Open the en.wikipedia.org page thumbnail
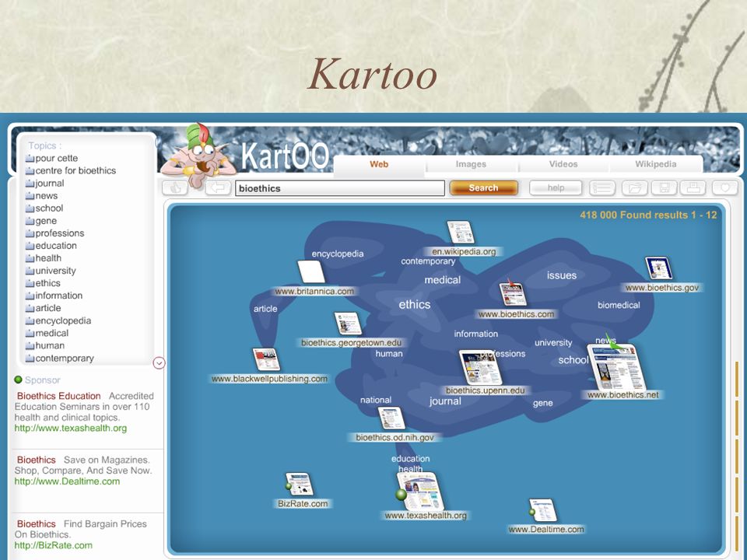The image size is (747, 560). [x=461, y=233]
